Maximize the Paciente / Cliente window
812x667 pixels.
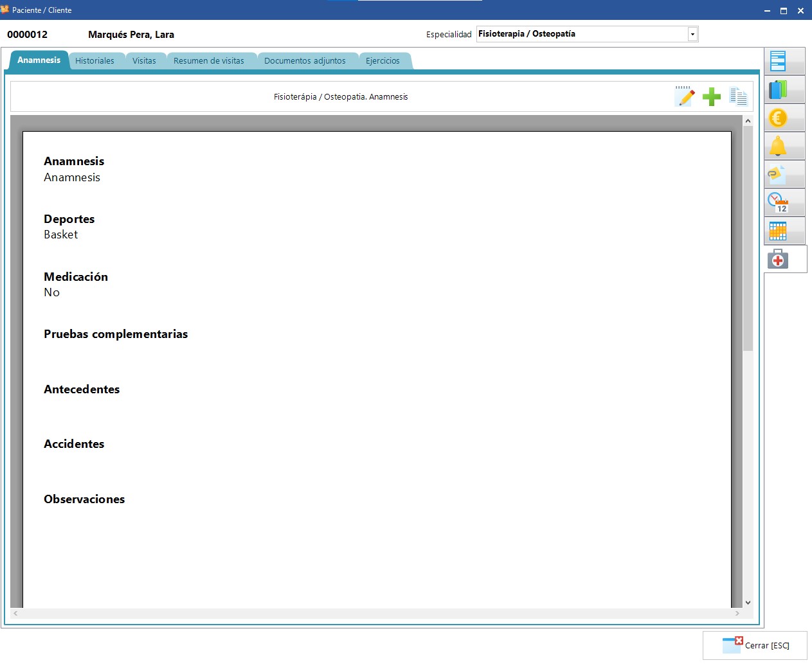click(784, 10)
